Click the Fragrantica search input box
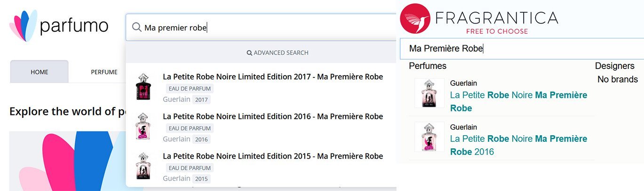The width and height of the screenshot is (644, 191). 517,48
